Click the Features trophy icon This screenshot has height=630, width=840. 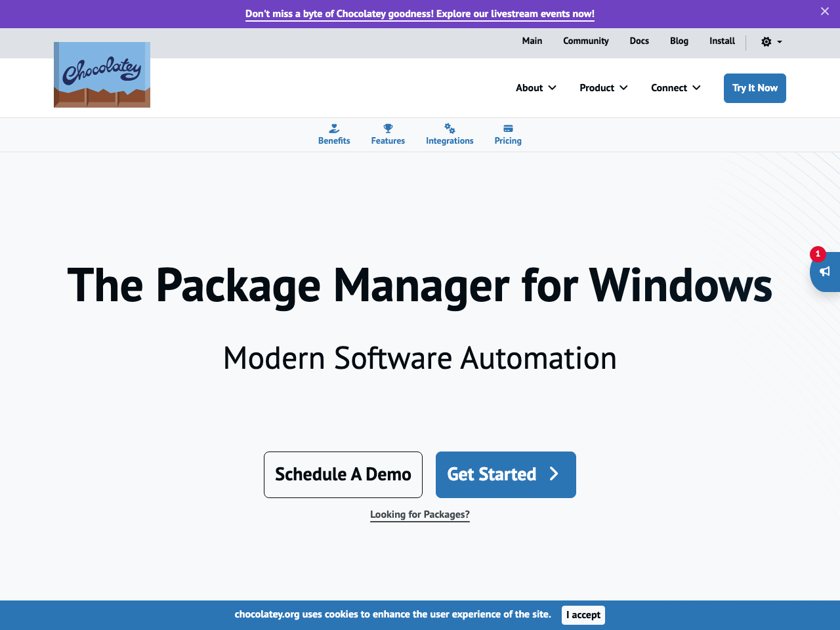[388, 129]
